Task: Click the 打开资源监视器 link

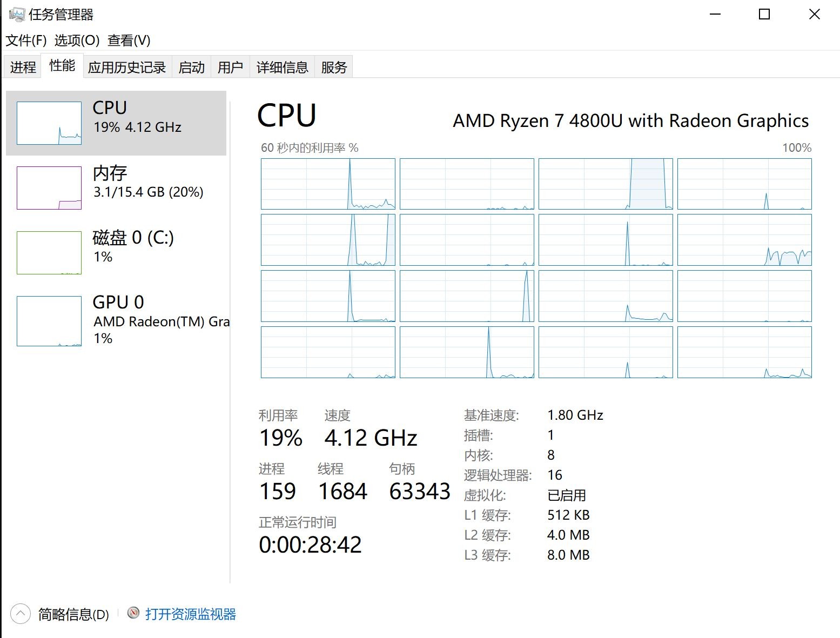Action: pos(190,614)
